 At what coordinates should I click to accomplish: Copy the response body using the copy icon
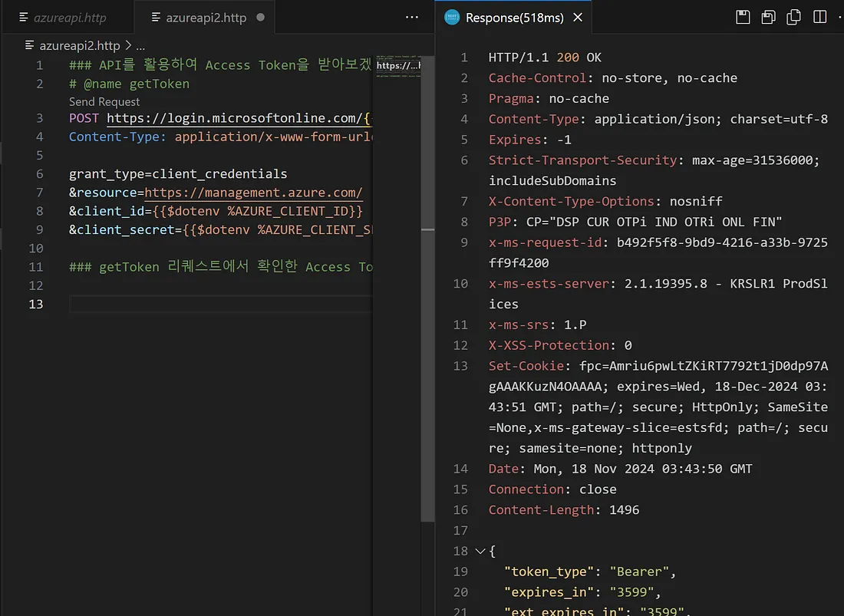coord(793,17)
